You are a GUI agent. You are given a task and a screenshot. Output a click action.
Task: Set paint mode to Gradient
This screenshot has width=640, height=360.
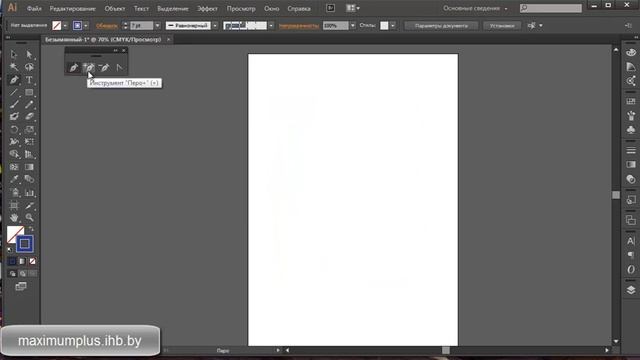22,261
